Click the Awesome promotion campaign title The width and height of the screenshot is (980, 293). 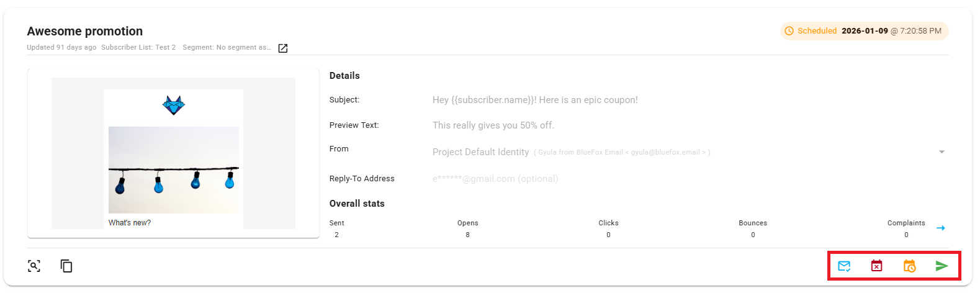point(85,31)
